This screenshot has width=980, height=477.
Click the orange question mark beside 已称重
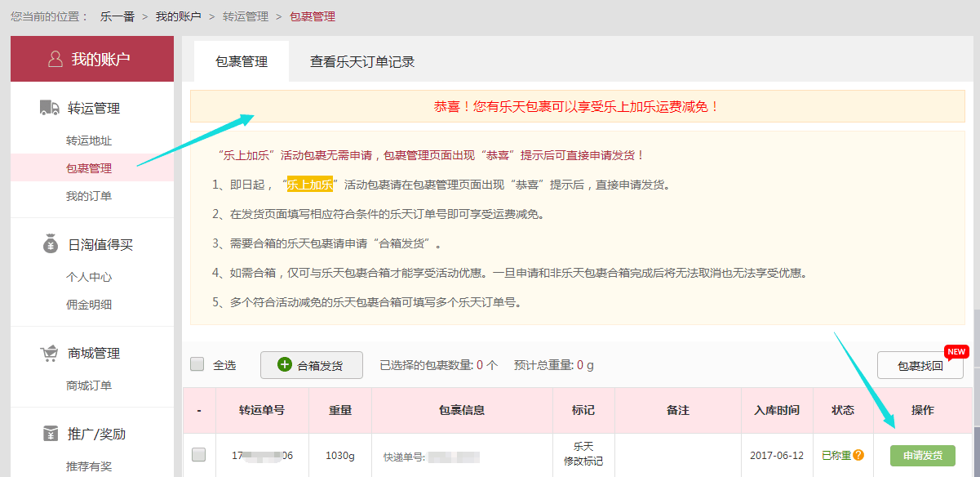tap(858, 455)
